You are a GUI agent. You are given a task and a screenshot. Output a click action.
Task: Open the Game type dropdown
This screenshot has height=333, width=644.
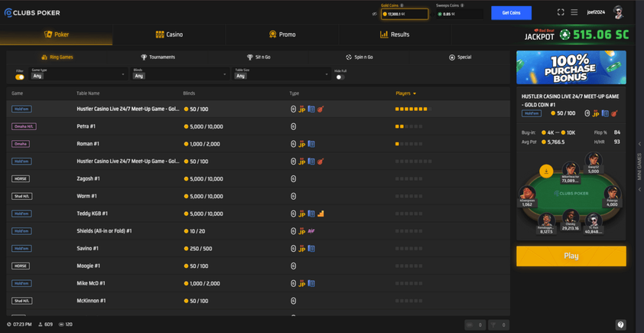(77, 74)
